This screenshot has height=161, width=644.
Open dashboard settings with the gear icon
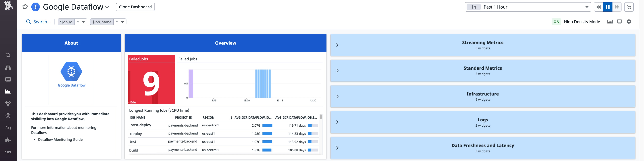(629, 22)
